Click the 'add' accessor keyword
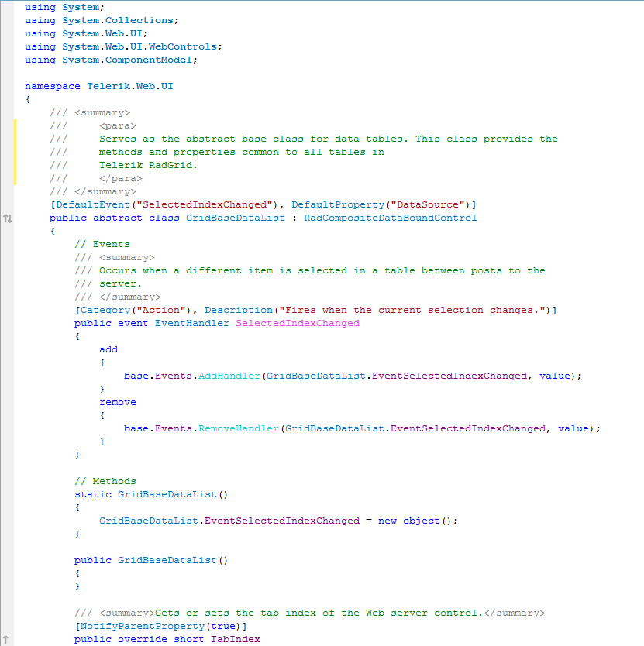 coord(108,350)
